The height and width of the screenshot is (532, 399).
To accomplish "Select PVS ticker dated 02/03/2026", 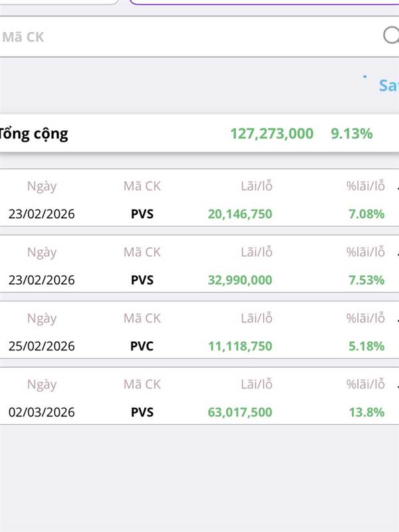I will 142,412.
